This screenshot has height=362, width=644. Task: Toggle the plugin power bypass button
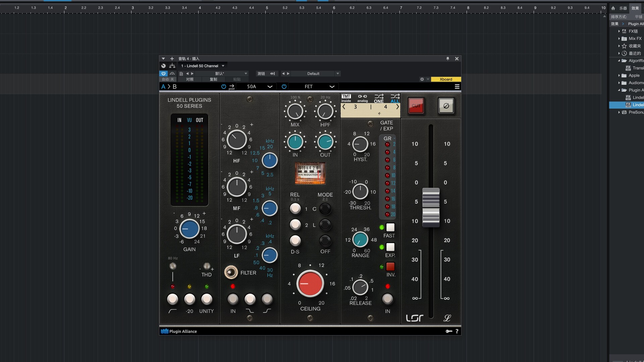(163, 73)
